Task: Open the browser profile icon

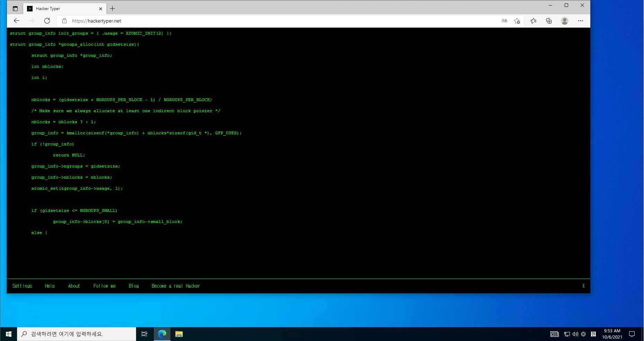Action: 565,21
